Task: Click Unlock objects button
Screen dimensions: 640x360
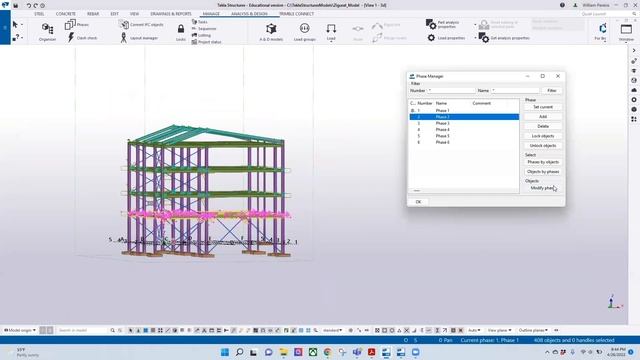Action: [x=543, y=146]
